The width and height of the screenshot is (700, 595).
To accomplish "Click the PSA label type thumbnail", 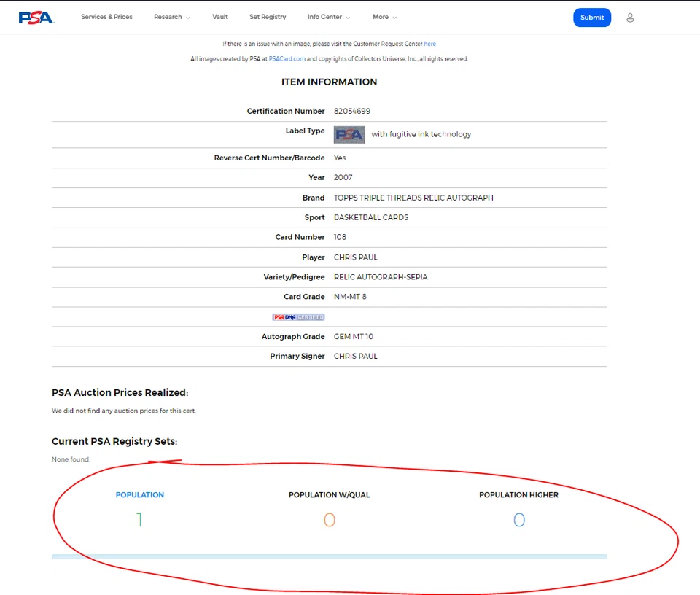I will click(349, 134).
